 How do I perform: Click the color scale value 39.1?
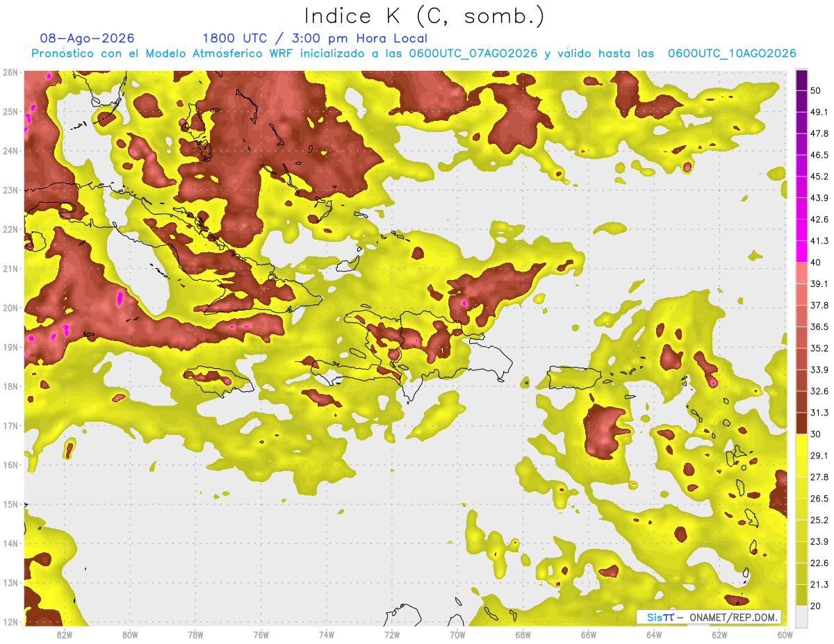pos(819,284)
